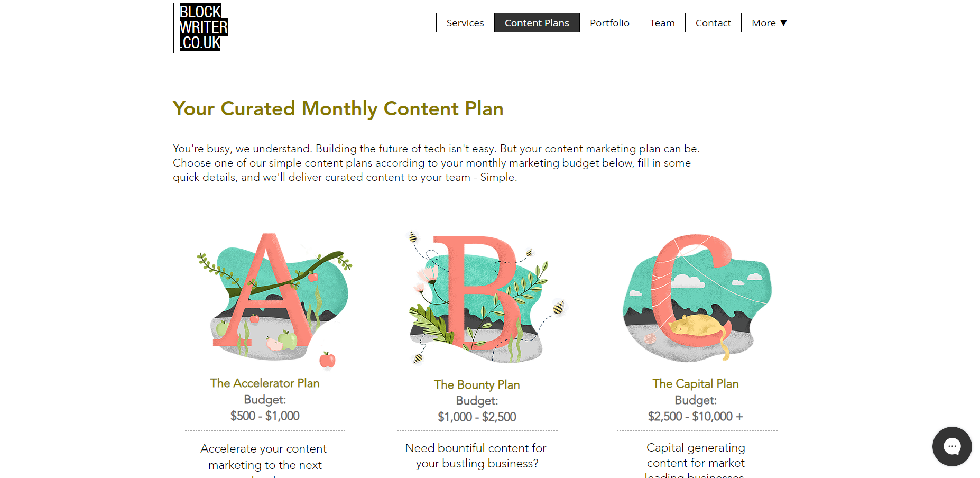
Task: Click the Accelerator Plan description text
Action: 264,456
